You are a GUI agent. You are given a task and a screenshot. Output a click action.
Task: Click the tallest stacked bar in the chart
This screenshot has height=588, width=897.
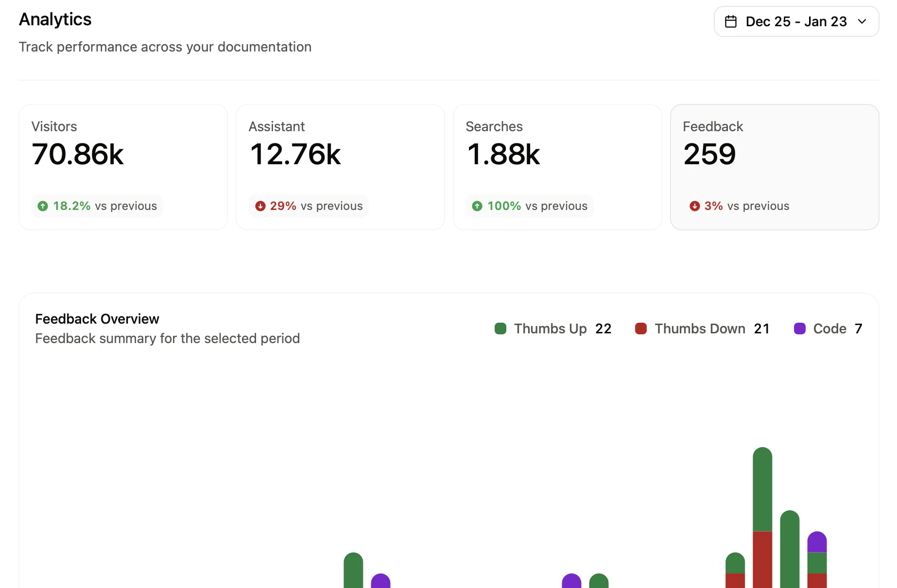tap(762, 510)
